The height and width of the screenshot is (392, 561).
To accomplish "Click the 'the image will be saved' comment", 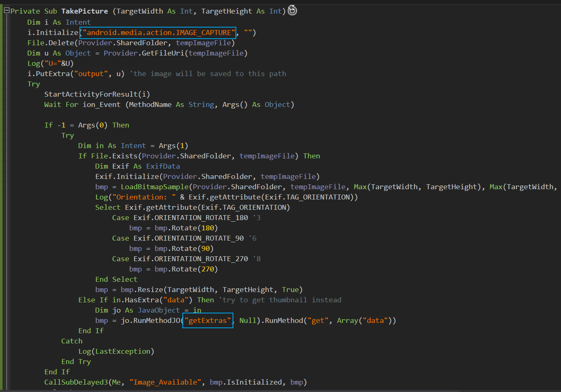I will (x=208, y=74).
